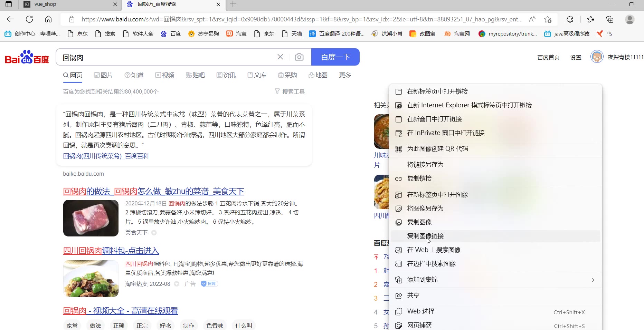Close the vue_shop tab
Viewport: 644px width, 330px height.
tap(115, 4)
